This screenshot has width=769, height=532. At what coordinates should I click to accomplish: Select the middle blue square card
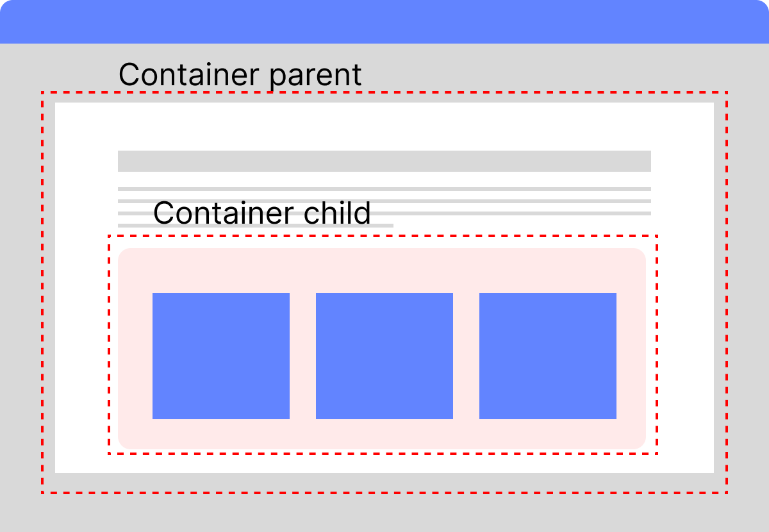click(384, 356)
